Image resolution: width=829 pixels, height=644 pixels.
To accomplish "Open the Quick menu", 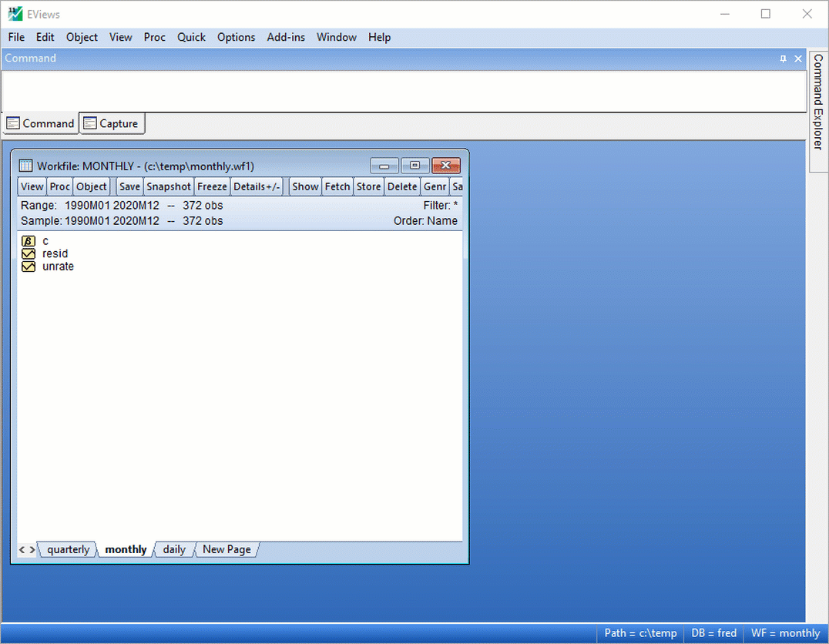I will [x=191, y=37].
